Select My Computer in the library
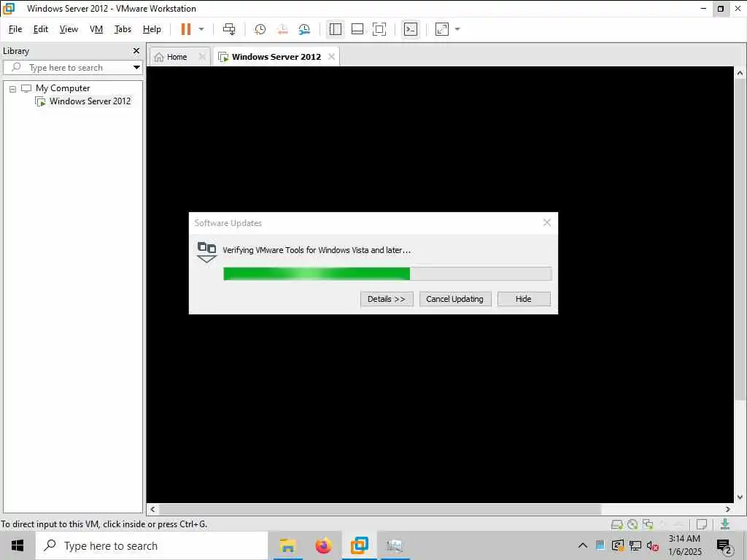 63,88
